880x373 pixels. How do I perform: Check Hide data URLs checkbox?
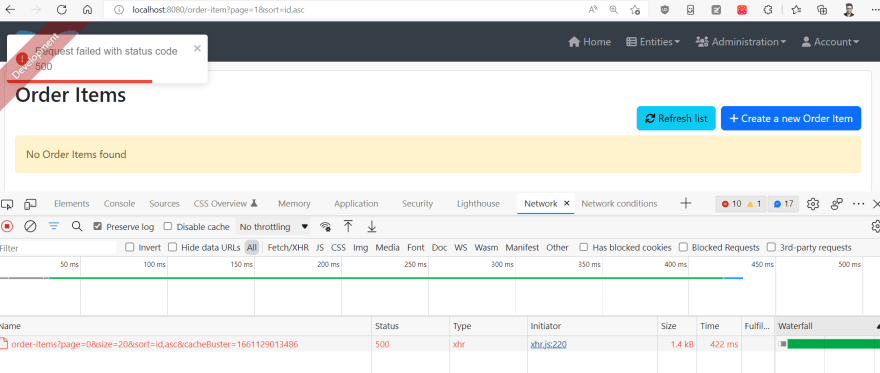point(172,247)
